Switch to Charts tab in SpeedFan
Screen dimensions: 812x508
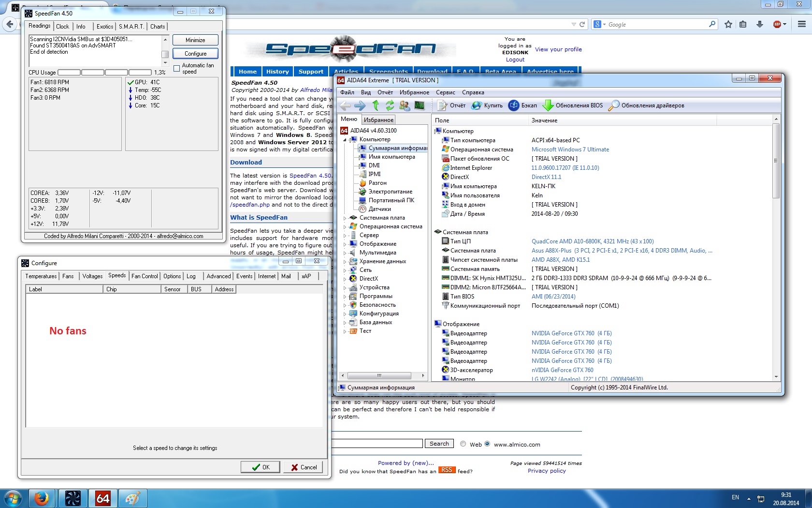pos(158,27)
